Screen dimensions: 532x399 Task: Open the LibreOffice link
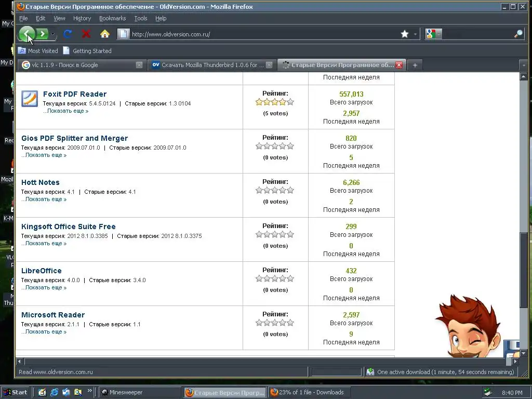tap(42, 270)
